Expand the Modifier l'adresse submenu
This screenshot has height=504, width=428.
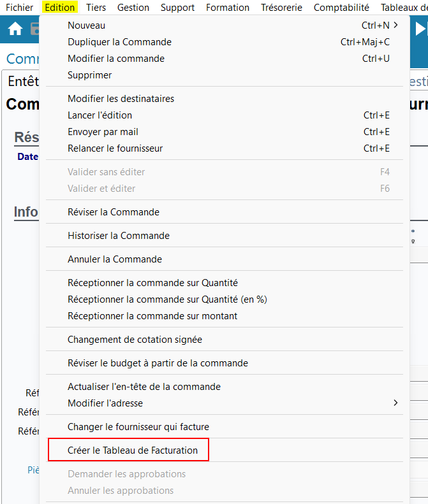coord(395,403)
